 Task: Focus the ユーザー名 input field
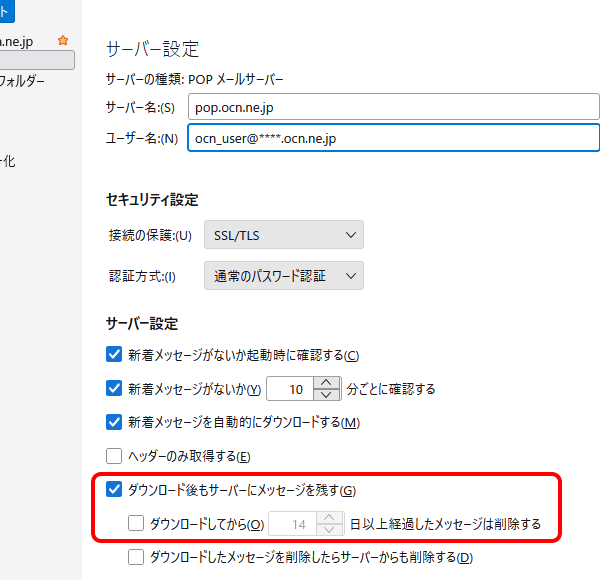pyautogui.click(x=392, y=138)
